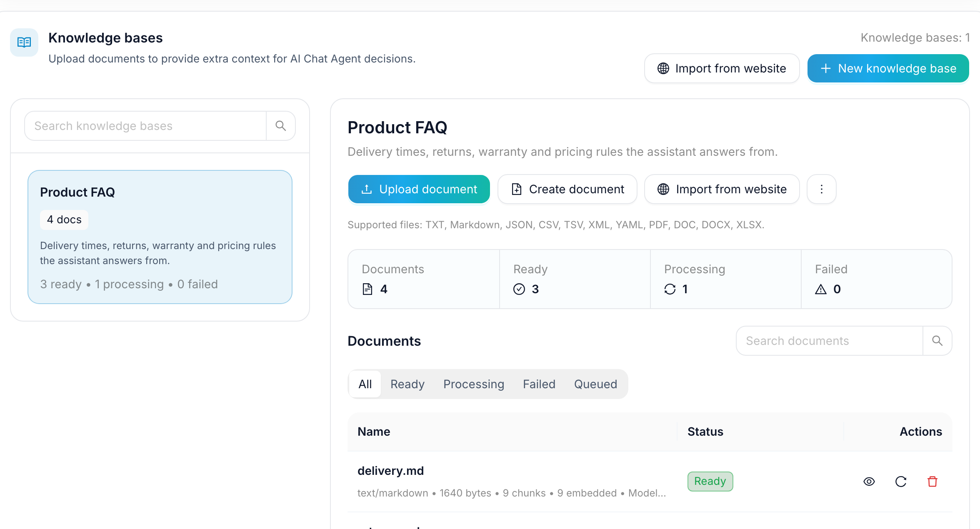Open the three-dot more options menu
The height and width of the screenshot is (529, 980).
[x=822, y=189]
